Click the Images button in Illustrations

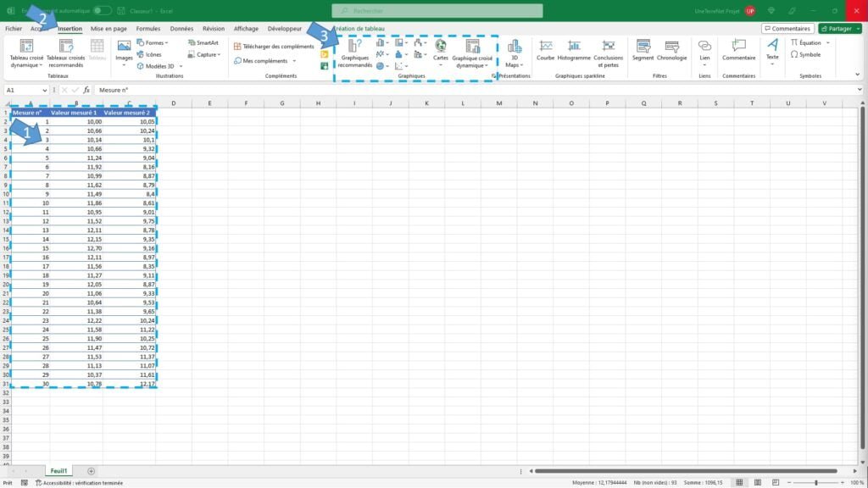pyautogui.click(x=124, y=53)
